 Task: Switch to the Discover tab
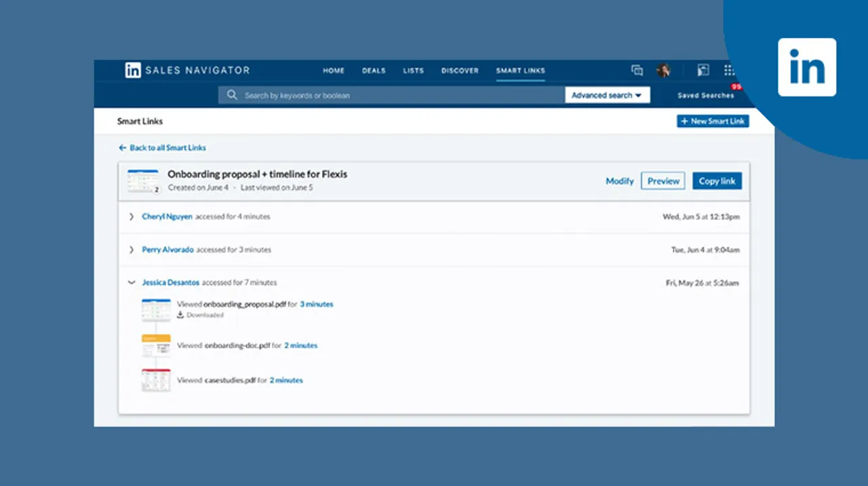460,71
